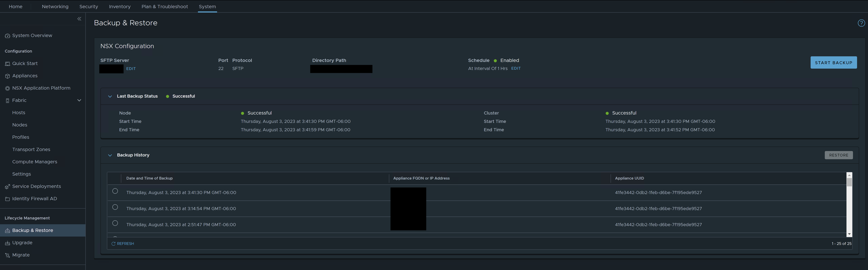Screen dimensions: 868x270
Task: Click Appliance FQDN or IP Address header
Action: pos(421,178)
